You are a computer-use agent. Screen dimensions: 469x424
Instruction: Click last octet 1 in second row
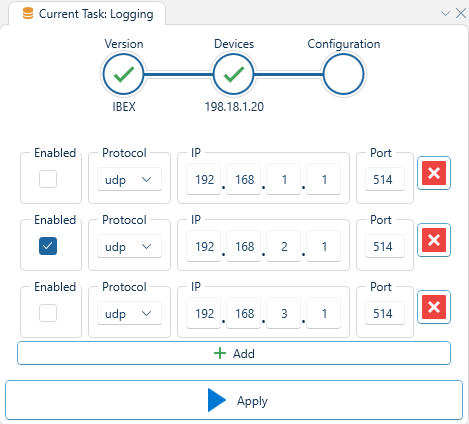point(324,246)
